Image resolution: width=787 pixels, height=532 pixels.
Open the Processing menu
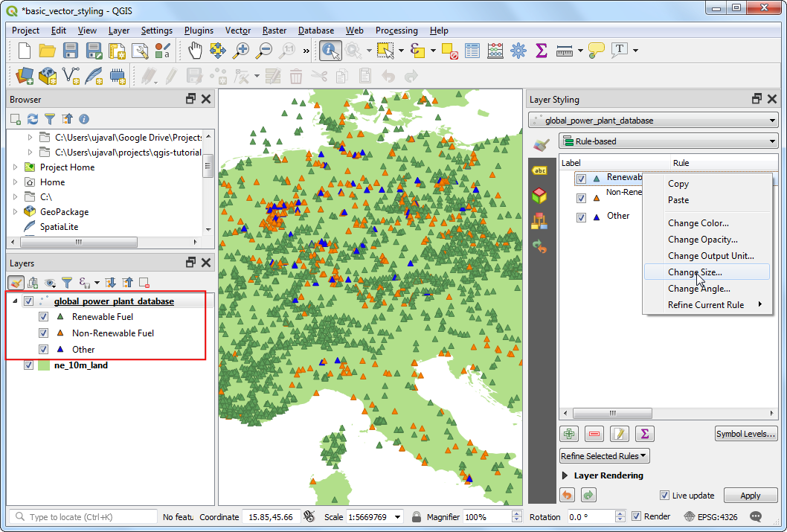point(396,31)
